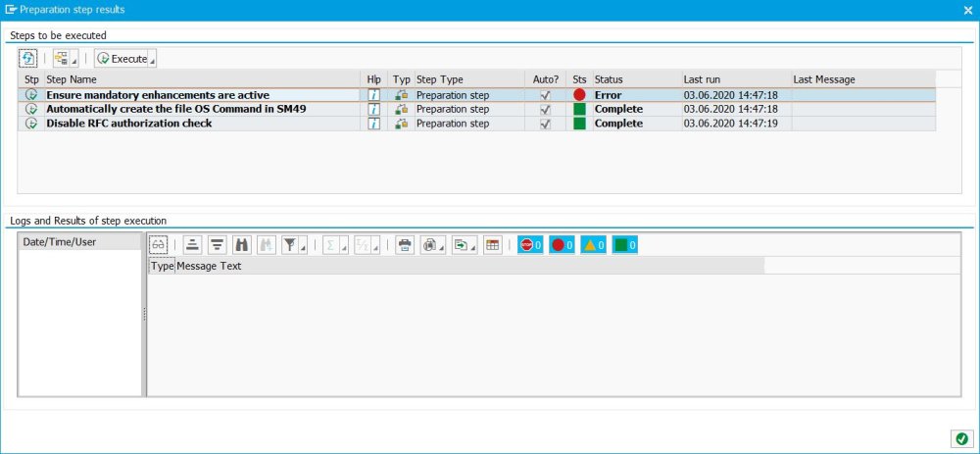The image size is (980, 454).
Task: Click type icon in Automatically create OS Command row
Action: [x=401, y=109]
